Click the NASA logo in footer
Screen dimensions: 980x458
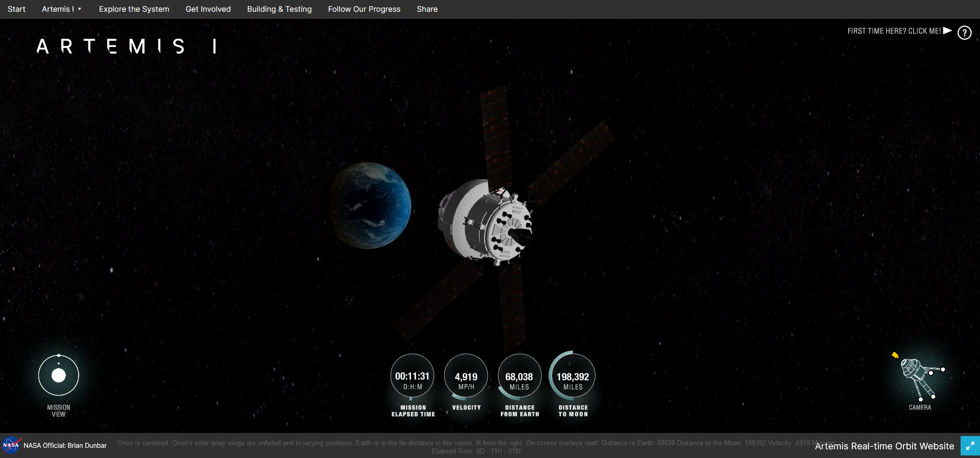point(11,445)
